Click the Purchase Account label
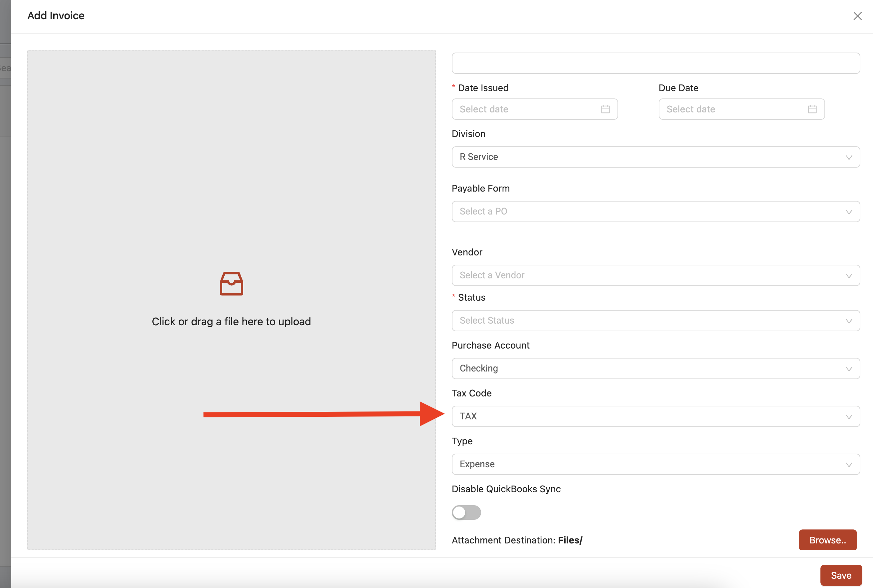Screen dimensions: 873x588 point(490,345)
